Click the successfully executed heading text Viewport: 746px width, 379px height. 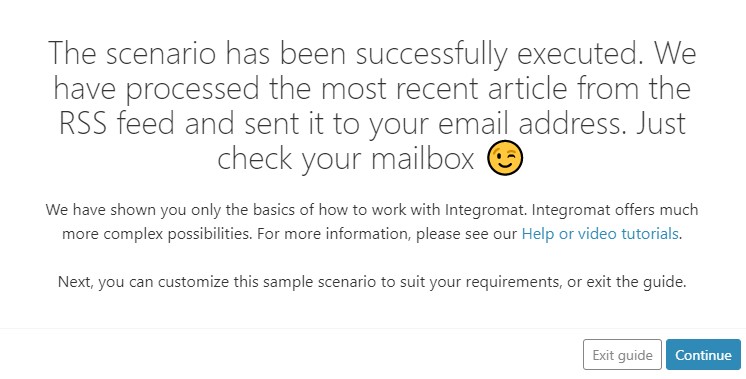(372, 106)
